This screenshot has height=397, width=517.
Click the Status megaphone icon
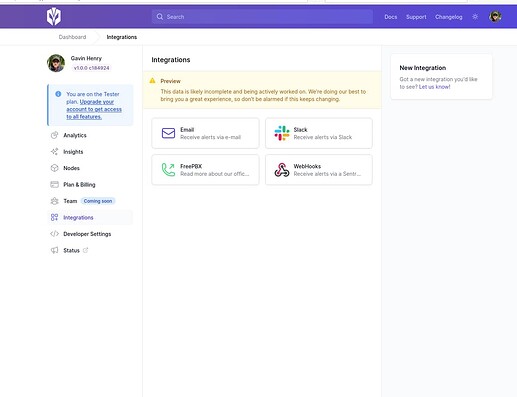[x=54, y=250]
